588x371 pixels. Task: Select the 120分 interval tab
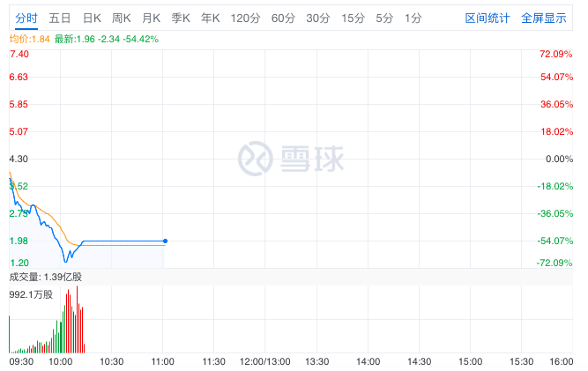coord(245,18)
